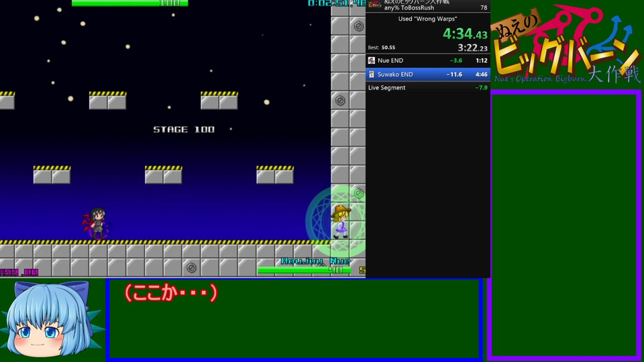The image size is (644, 362).
Task: Click the 4:46 split time
Action: (482, 74)
